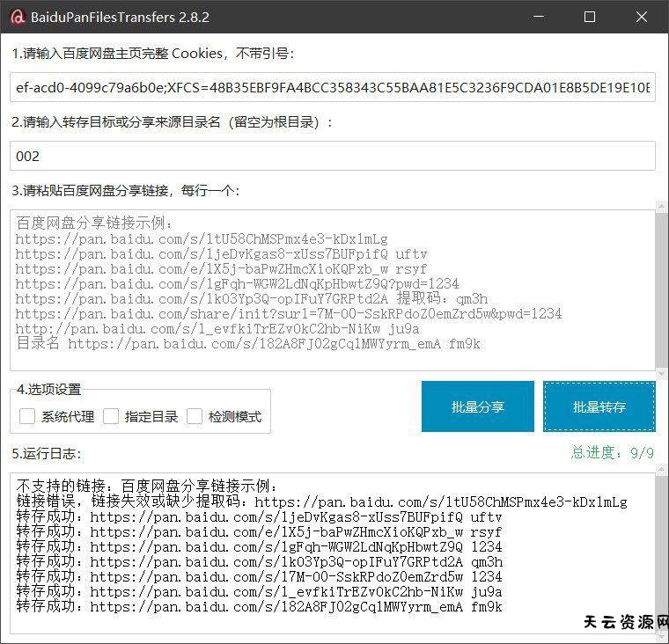
Task: Click the example link containing pwd=1234 with ?pwd
Action: (237, 283)
